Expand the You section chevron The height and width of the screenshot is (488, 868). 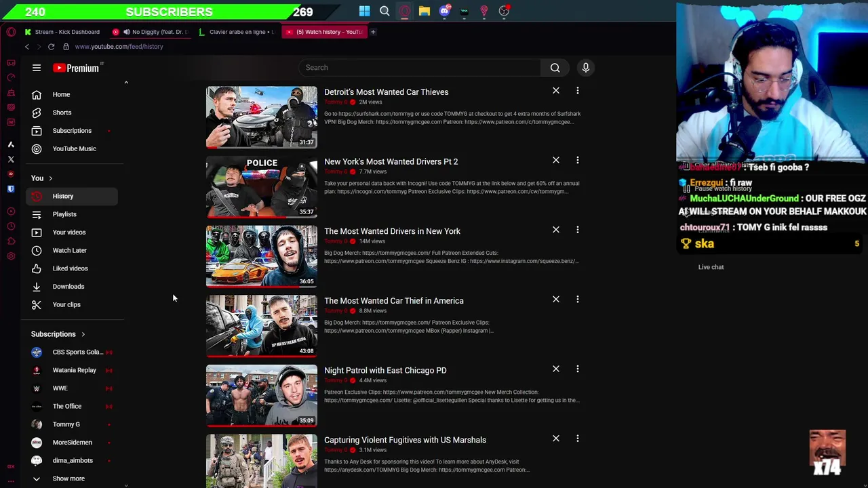tap(50, 178)
